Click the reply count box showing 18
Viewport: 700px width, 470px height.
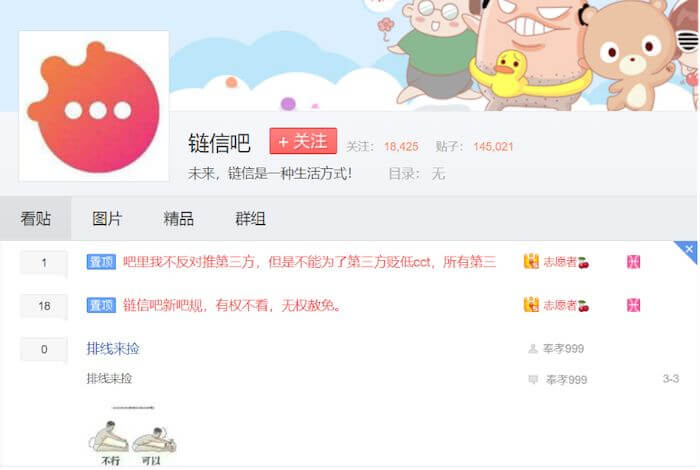click(44, 306)
